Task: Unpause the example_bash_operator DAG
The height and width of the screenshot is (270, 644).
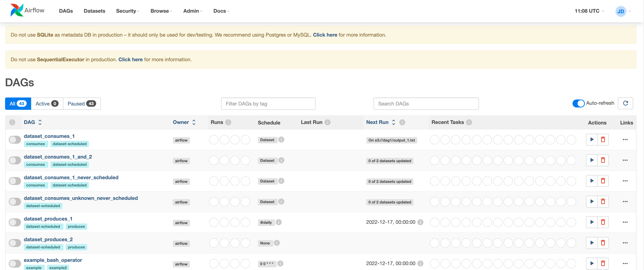Action: [15, 263]
